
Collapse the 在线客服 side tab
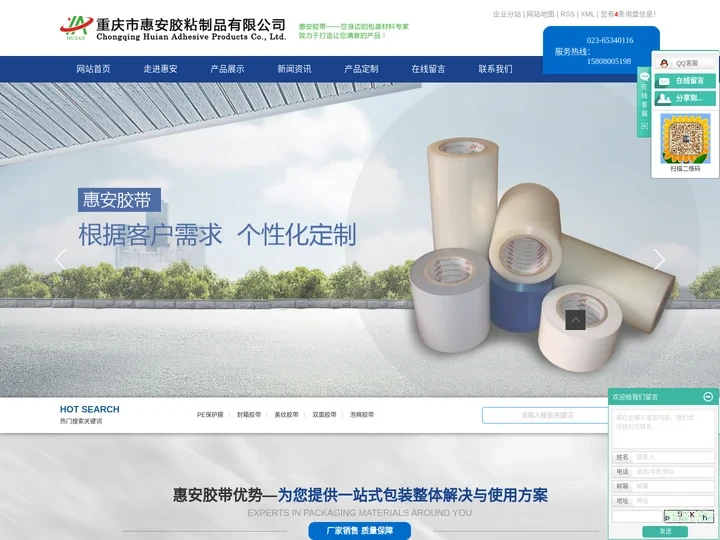click(x=644, y=102)
